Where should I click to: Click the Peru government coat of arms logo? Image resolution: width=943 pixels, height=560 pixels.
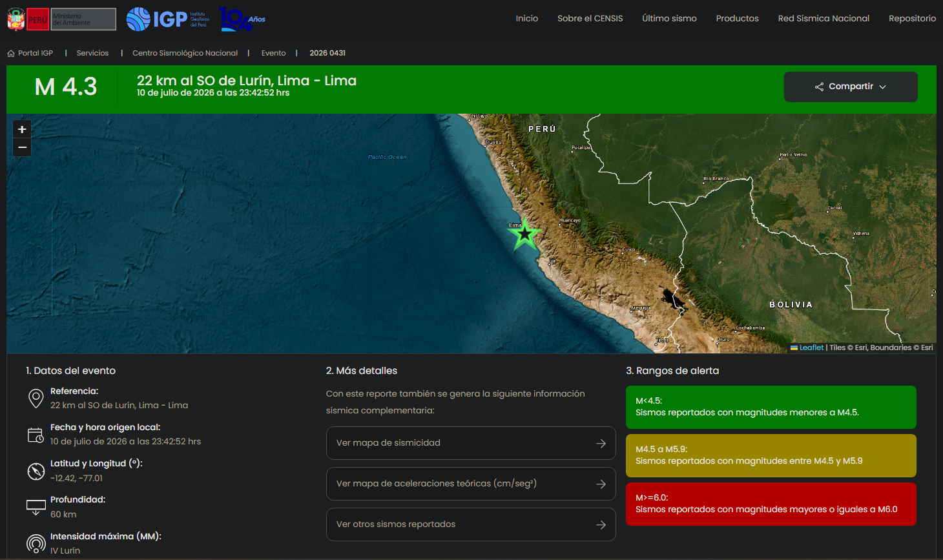click(x=16, y=19)
